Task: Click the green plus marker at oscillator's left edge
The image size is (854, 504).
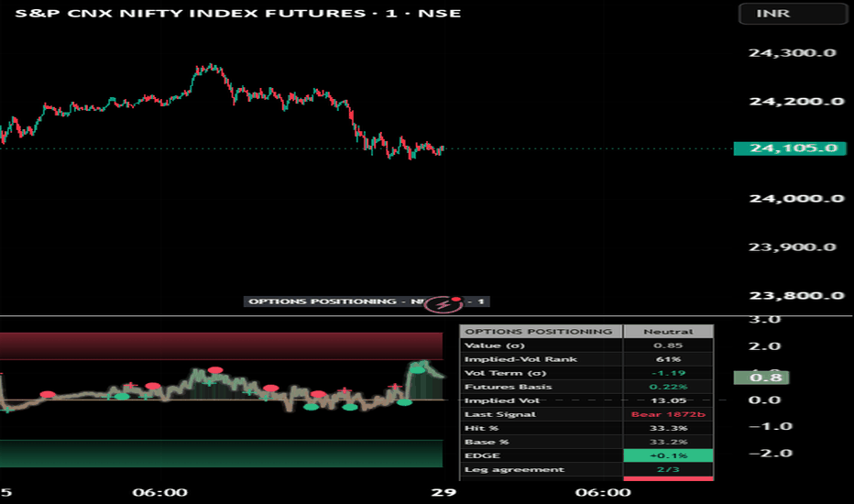Action: coord(6,410)
